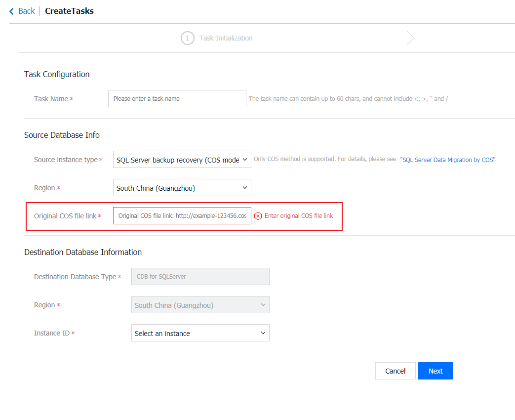The height and width of the screenshot is (420, 515).
Task: Click the Enter original COS file link error text
Action: coord(299,216)
